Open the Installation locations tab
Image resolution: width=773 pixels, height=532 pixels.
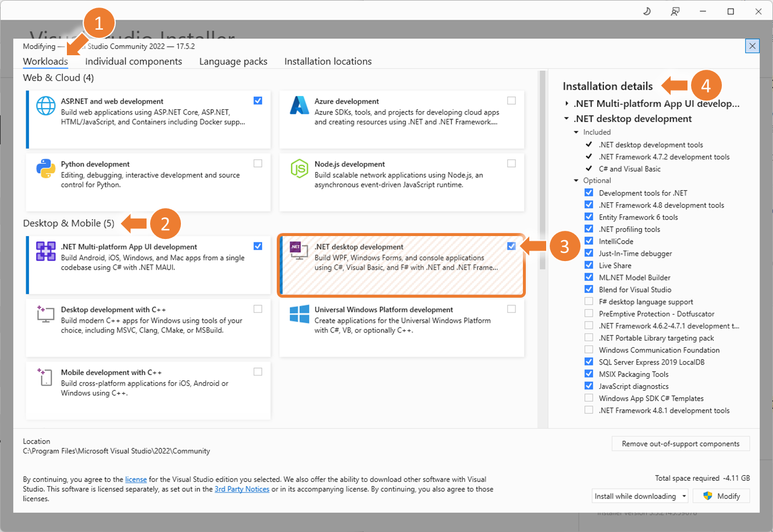pyautogui.click(x=328, y=61)
